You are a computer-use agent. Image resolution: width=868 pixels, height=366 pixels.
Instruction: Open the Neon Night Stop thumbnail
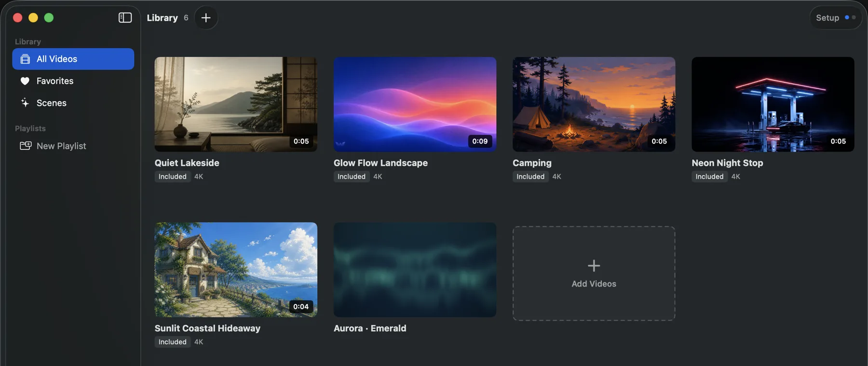773,105
